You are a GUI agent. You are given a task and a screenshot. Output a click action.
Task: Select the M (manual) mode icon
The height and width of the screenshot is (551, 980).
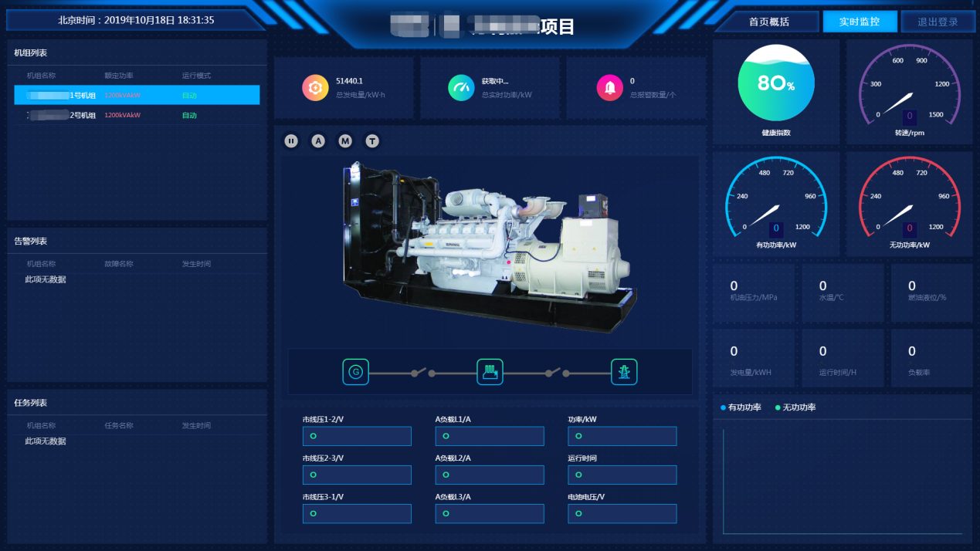point(345,140)
